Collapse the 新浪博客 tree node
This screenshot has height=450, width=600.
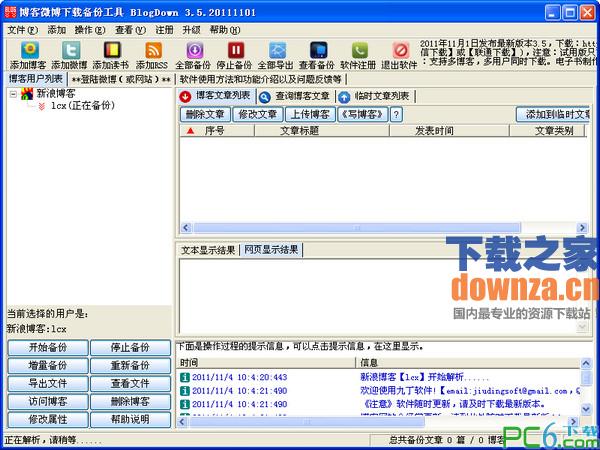(13, 93)
